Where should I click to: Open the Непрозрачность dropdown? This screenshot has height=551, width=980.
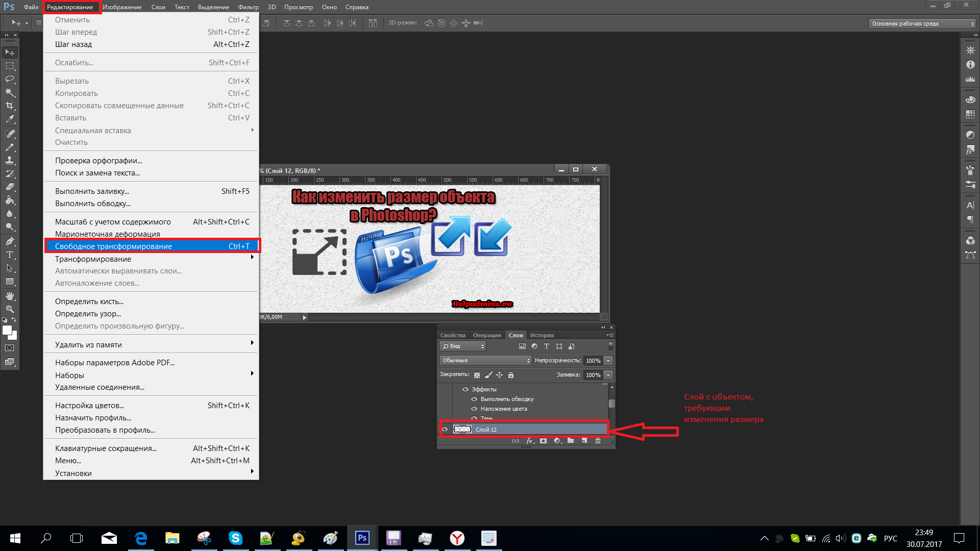click(608, 361)
